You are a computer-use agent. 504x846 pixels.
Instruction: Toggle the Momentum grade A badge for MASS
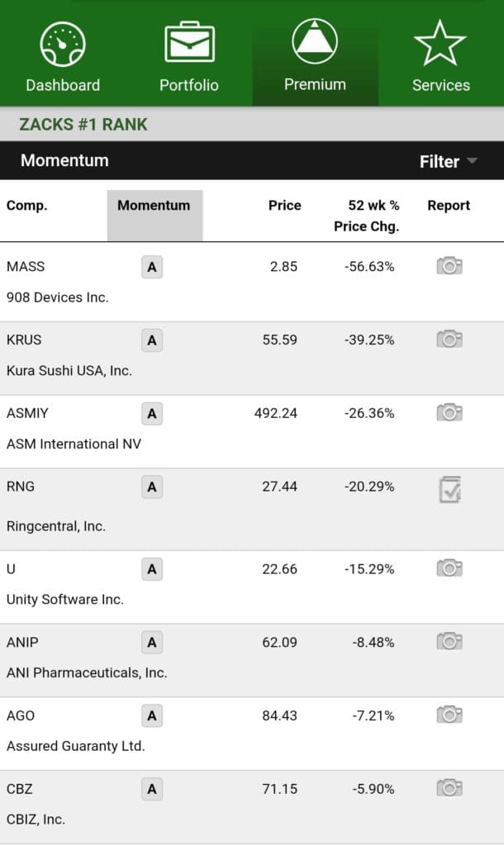point(150,266)
